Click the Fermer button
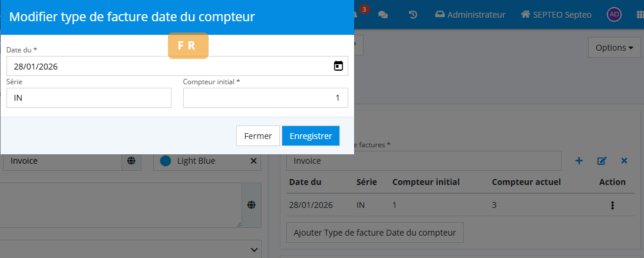 (257, 136)
